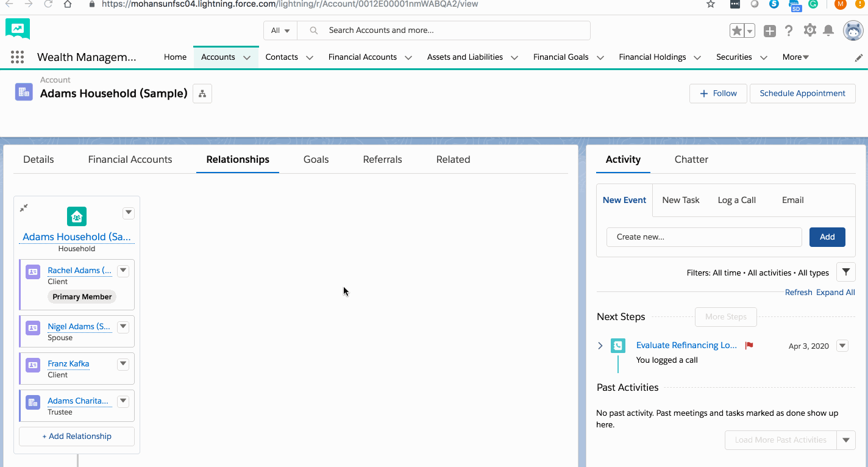The image size is (868, 467).
Task: Switch to the Referrals tab
Action: coord(382,159)
